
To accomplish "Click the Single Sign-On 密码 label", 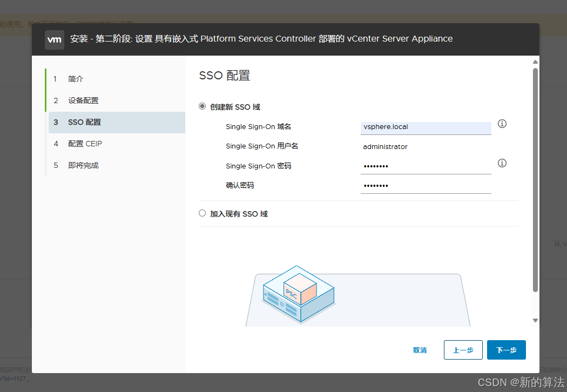I will point(258,166).
